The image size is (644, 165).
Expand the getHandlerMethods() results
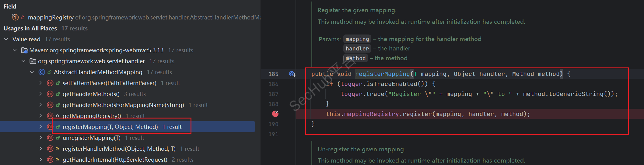(40, 94)
